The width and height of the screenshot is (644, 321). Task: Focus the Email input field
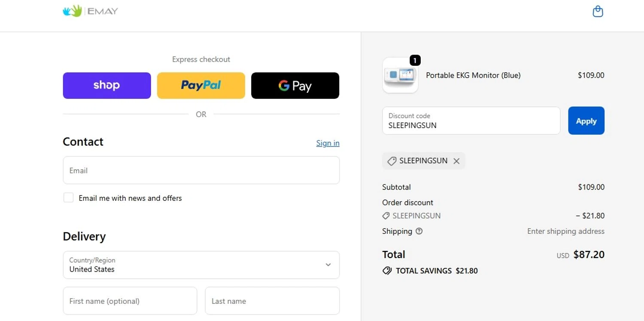coord(201,170)
